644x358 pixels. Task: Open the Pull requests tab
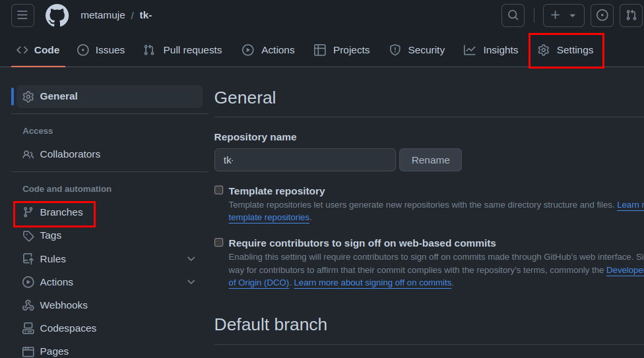pos(183,50)
